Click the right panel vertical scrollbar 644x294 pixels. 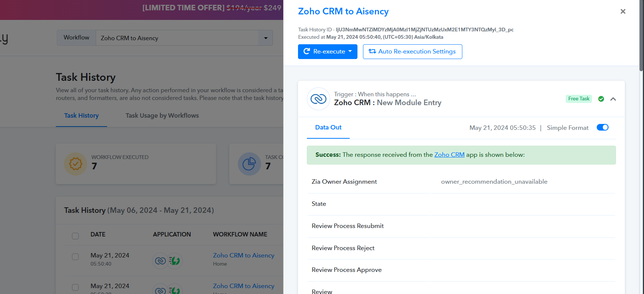[x=641, y=36]
